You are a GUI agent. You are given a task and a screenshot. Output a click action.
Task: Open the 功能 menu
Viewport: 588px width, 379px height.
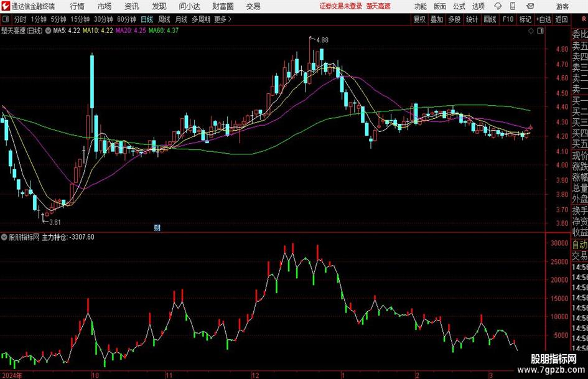[421, 6]
